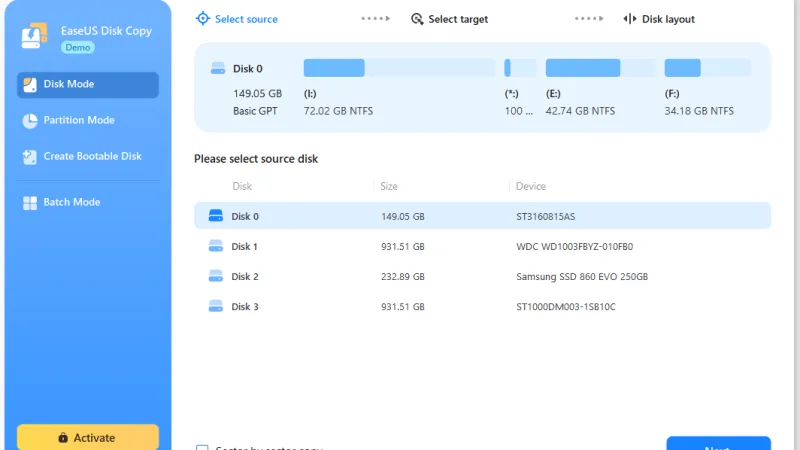This screenshot has width=800, height=450.
Task: Click the I: partition usage bar
Action: [399, 68]
